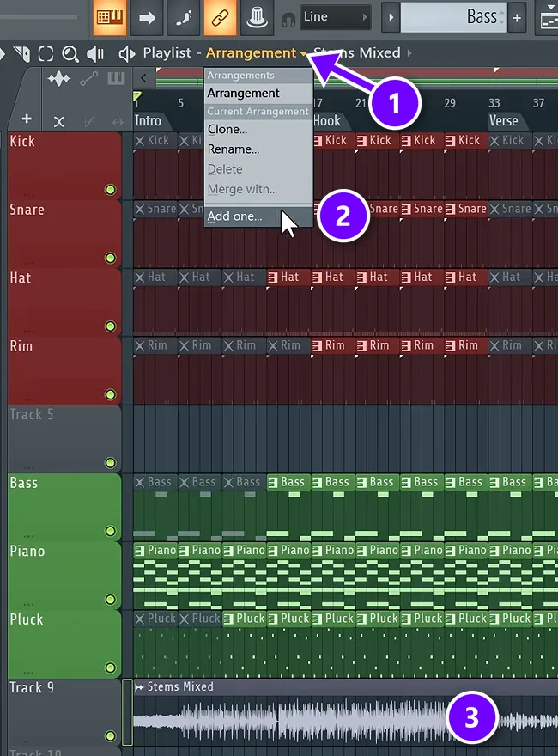The height and width of the screenshot is (756, 558).
Task: Mute the Pluck track green light
Action: coord(111,668)
